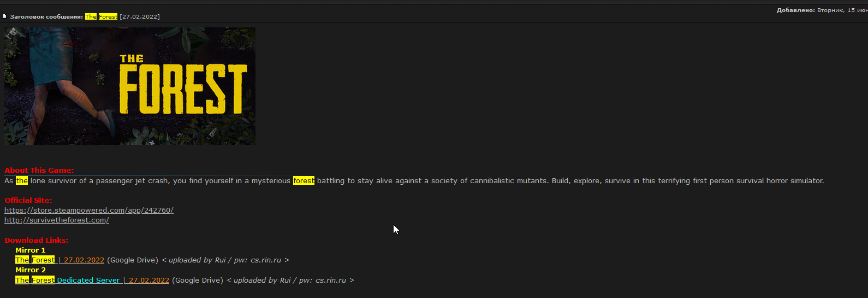The width and height of the screenshot is (868, 298).
Task: Click the 'Download Links:' heading
Action: click(x=37, y=241)
